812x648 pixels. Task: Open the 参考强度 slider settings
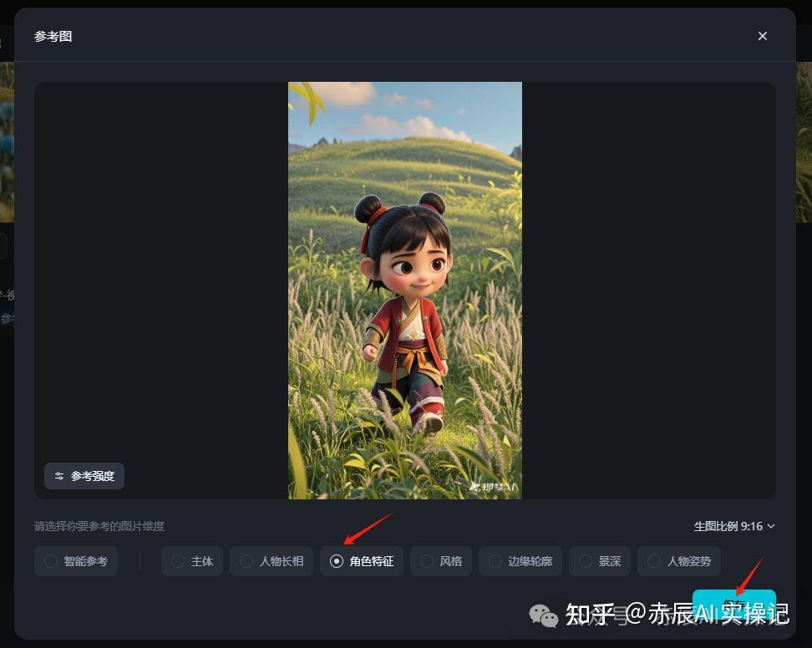click(x=84, y=476)
